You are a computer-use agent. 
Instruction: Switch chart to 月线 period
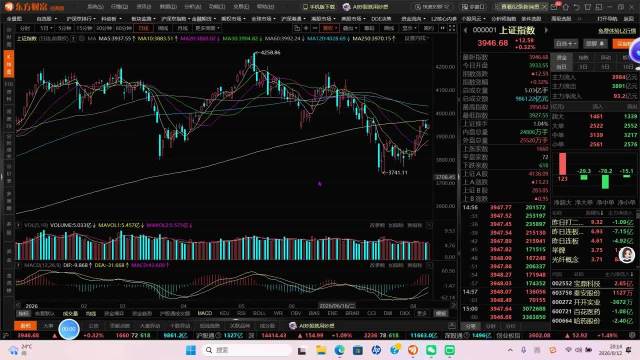[x=182, y=28]
